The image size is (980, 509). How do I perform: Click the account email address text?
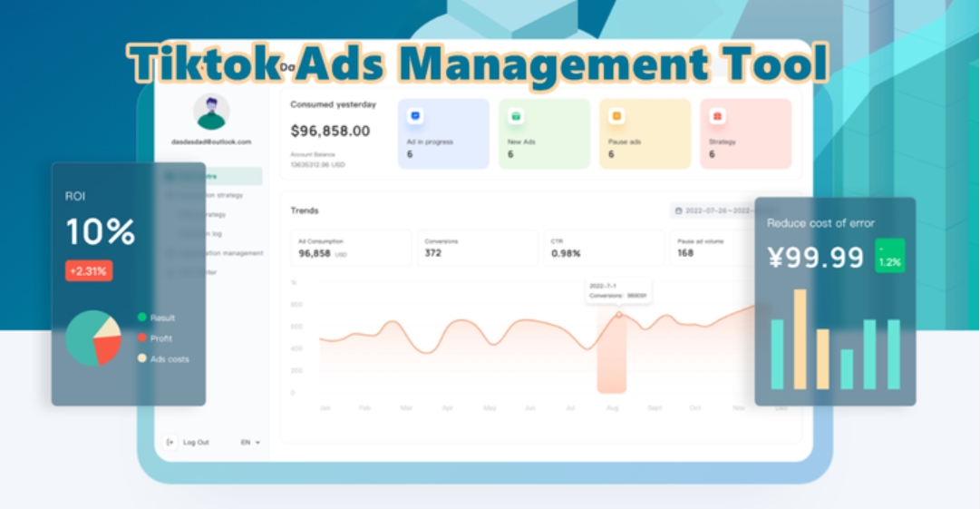(x=211, y=142)
